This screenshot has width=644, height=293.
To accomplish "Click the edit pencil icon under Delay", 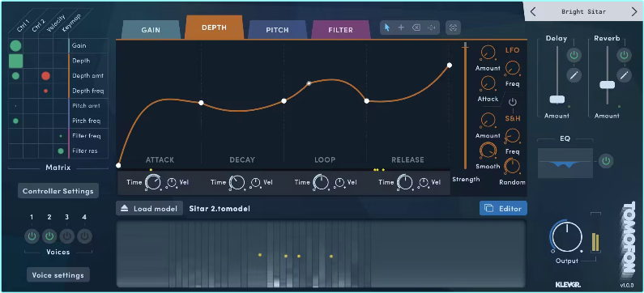I will tap(574, 75).
